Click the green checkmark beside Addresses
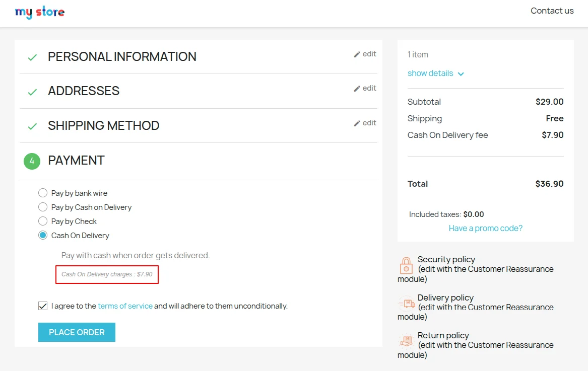This screenshot has height=371, width=588. 33,92
